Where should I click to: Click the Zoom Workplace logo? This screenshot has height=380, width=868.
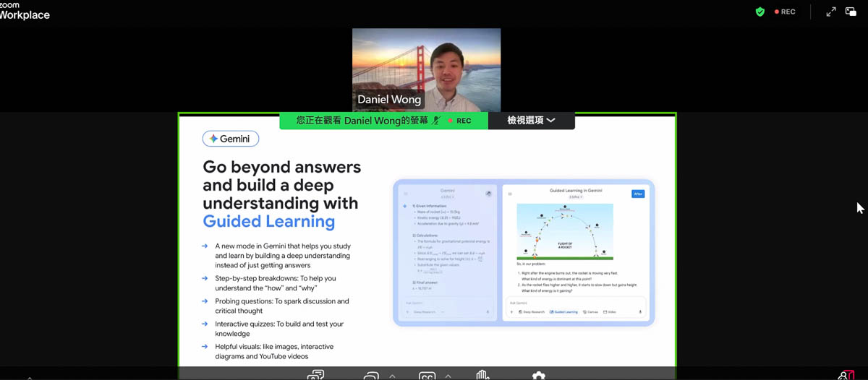(x=23, y=10)
